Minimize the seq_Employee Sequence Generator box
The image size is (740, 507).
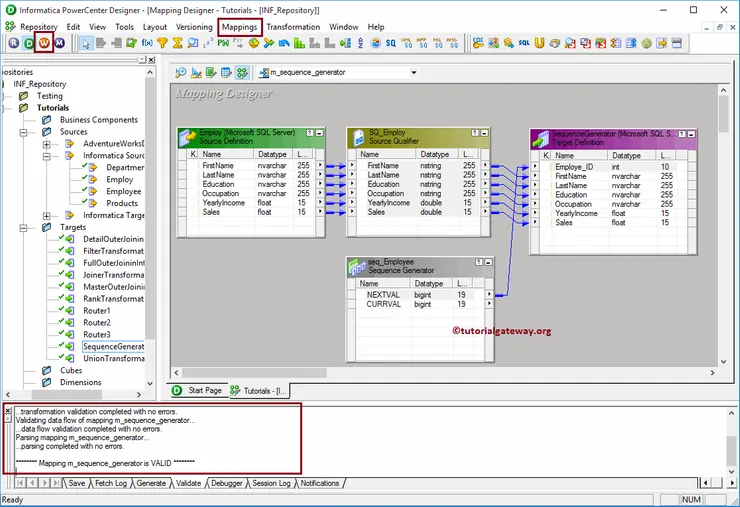pyautogui.click(x=488, y=262)
